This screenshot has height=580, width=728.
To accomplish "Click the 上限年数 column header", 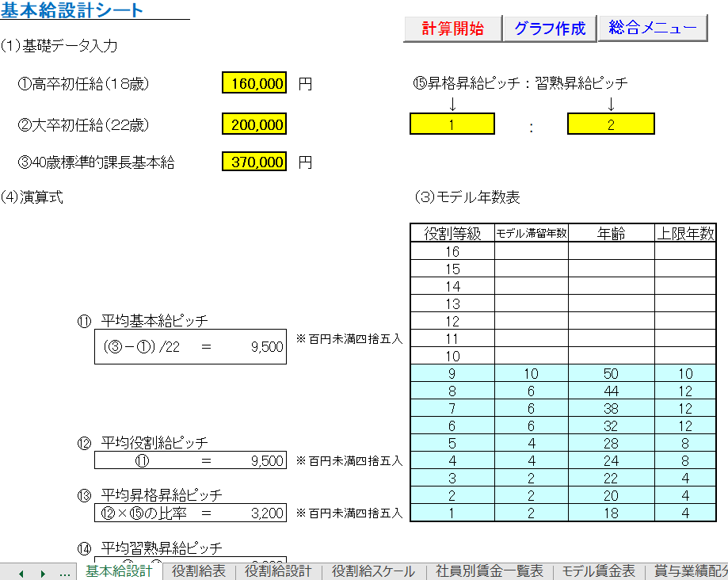I will pos(685,233).
